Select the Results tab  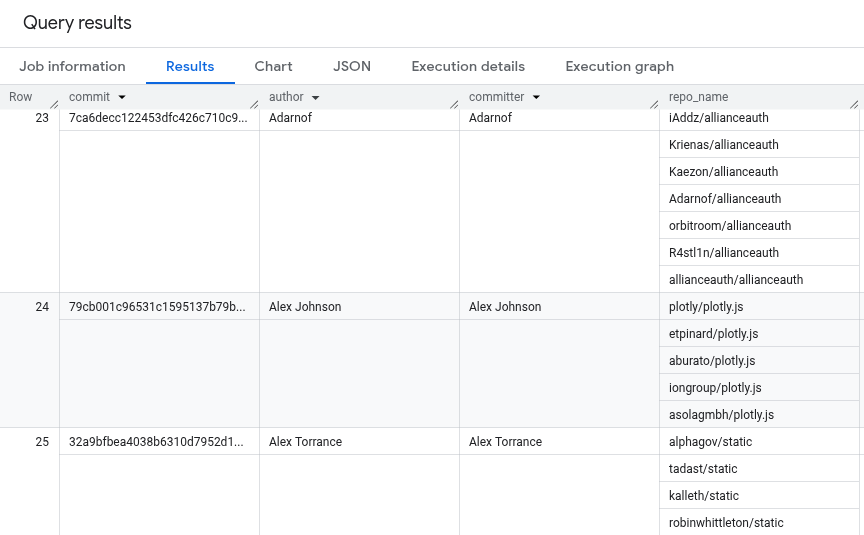[x=190, y=66]
